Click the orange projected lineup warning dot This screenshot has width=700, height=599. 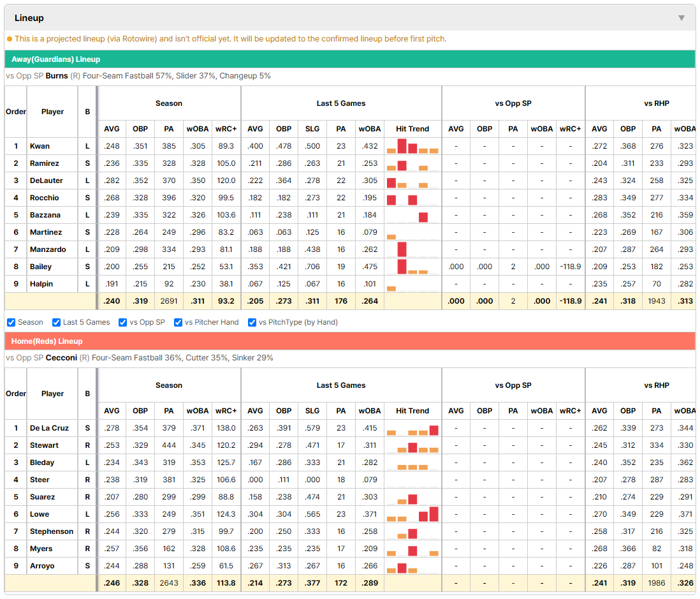[x=10, y=39]
